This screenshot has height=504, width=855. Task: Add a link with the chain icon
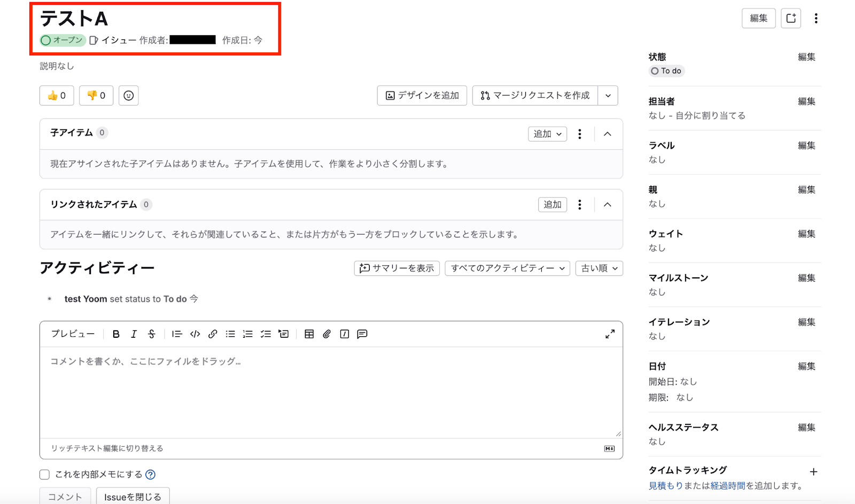pos(213,334)
